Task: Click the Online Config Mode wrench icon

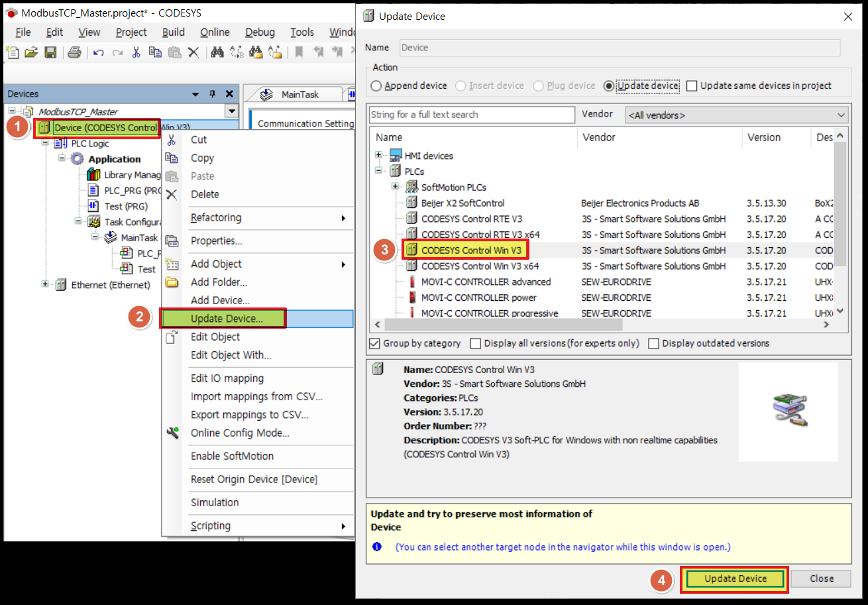Action: click(x=172, y=433)
